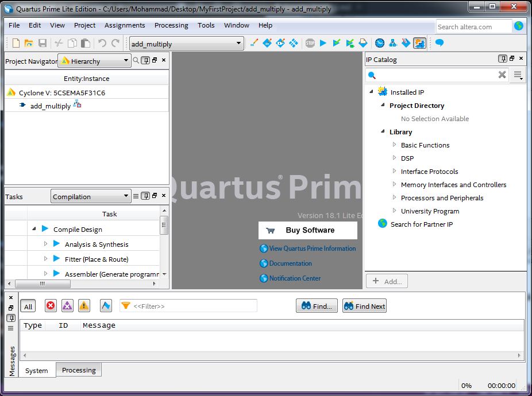Pin the Tasks panel

(145, 196)
